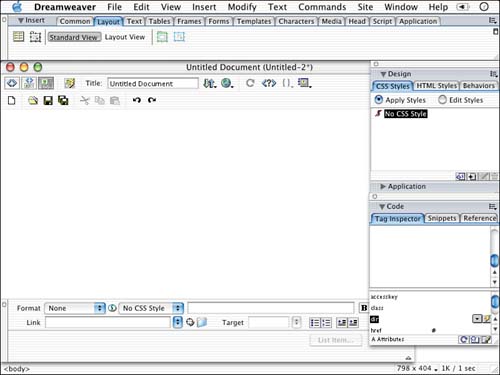Switch to Layout View mode
Viewport: 500px width, 375px height.
click(x=125, y=37)
